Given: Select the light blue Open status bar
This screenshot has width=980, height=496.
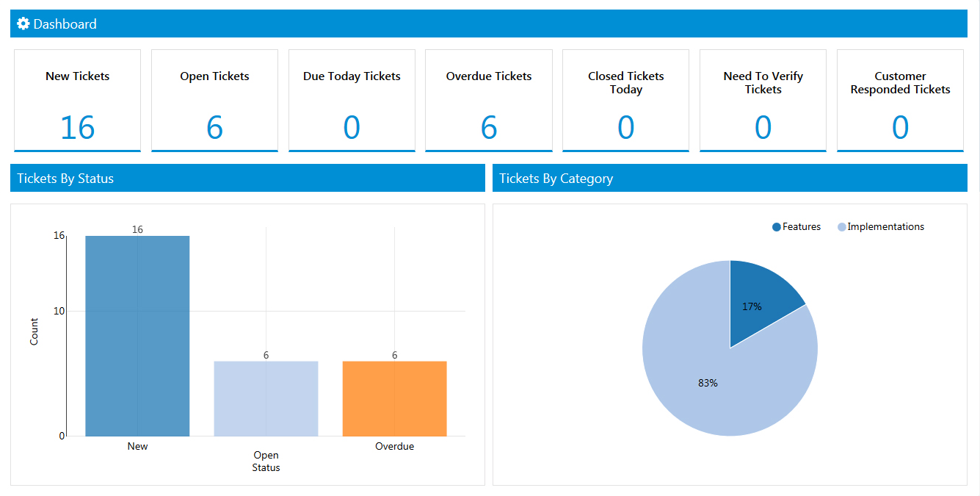Looking at the screenshot, I should tap(266, 398).
